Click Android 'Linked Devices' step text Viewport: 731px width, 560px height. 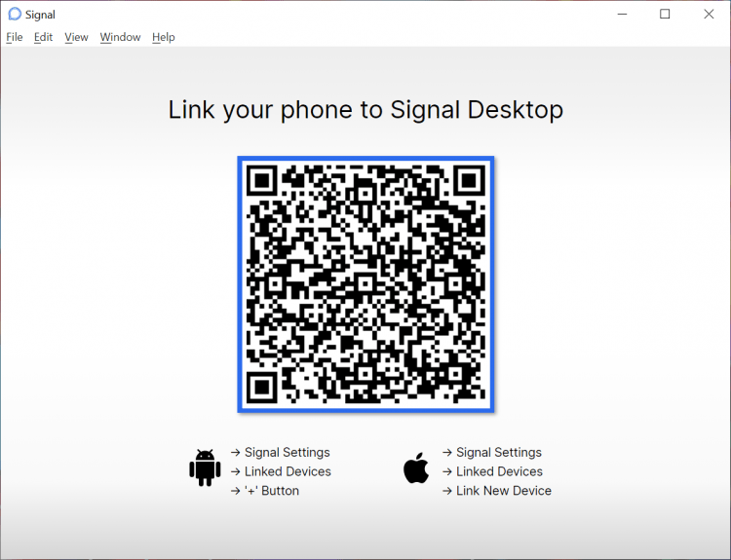288,471
